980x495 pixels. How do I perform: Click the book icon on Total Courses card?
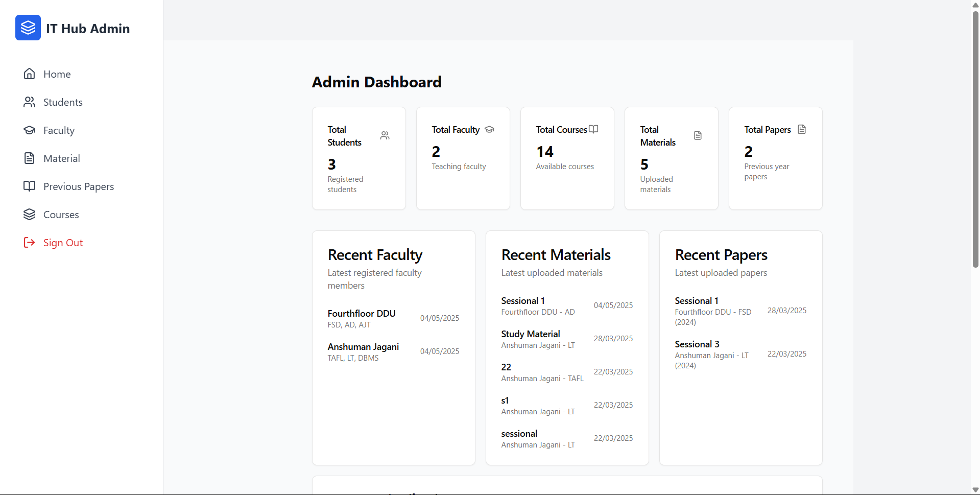pyautogui.click(x=593, y=129)
